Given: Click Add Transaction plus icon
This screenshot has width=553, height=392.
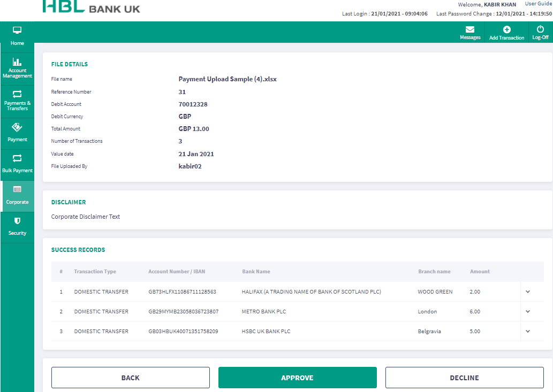Looking at the screenshot, I should click(x=507, y=29).
